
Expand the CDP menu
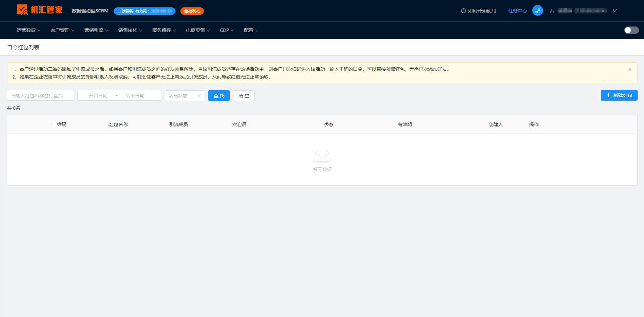coord(227,30)
